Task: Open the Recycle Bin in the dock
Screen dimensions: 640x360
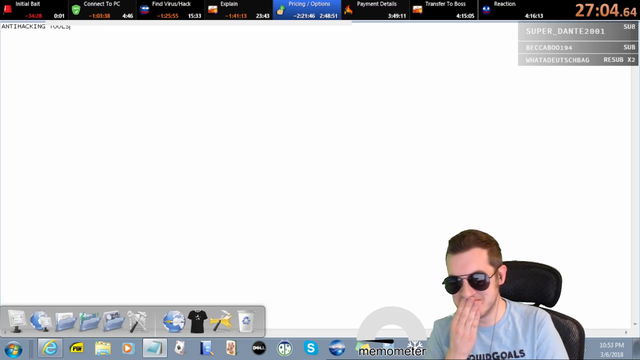Action: click(x=246, y=321)
